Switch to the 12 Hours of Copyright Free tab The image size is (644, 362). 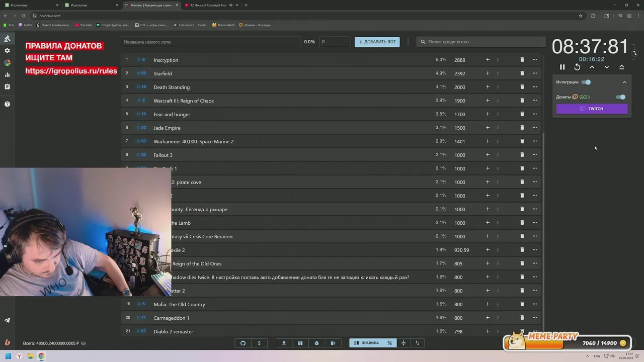211,5
